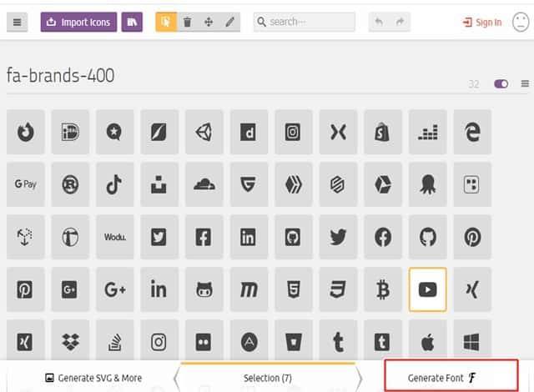Select the Windows logo icon

coord(472,341)
